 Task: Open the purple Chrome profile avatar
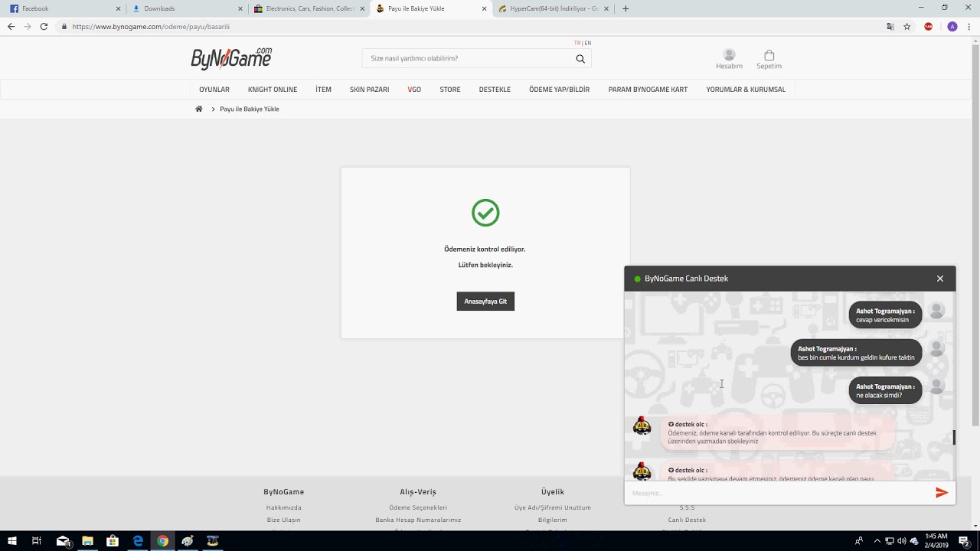coord(952,26)
